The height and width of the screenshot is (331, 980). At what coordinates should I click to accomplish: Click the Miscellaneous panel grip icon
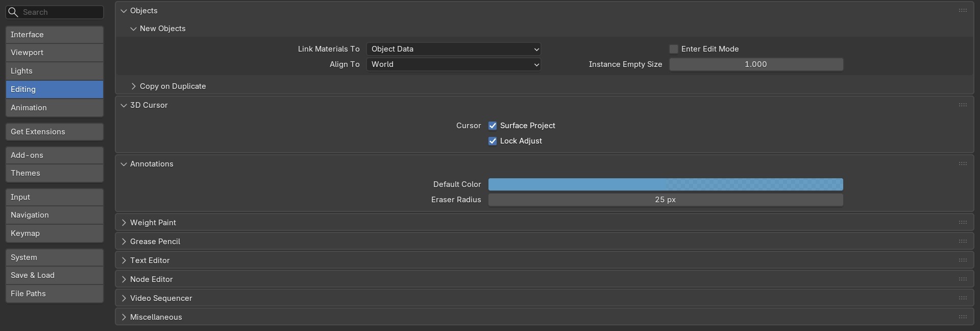tap(963, 317)
